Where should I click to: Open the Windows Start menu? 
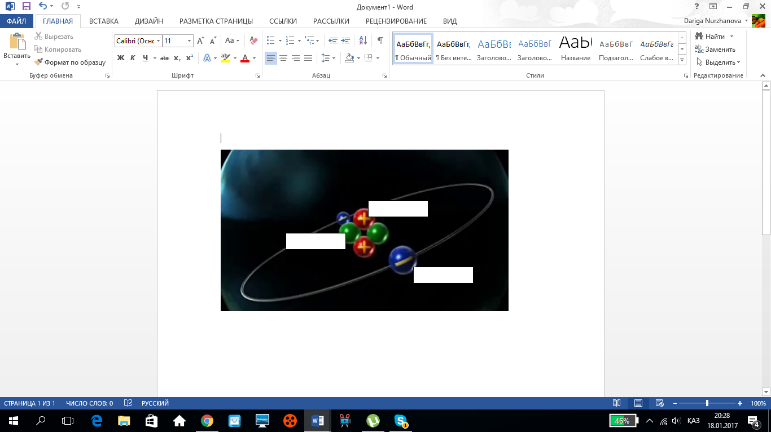[13, 421]
